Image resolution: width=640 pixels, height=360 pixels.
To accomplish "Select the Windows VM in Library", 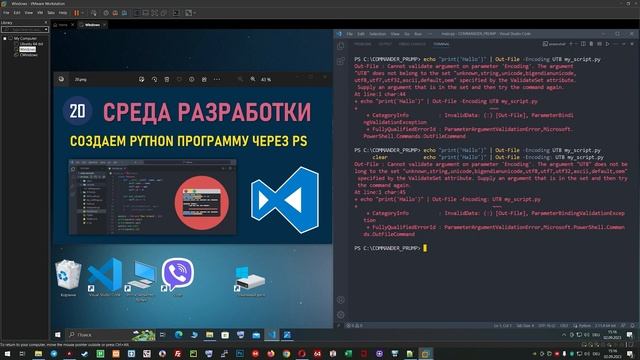I will click(x=28, y=49).
